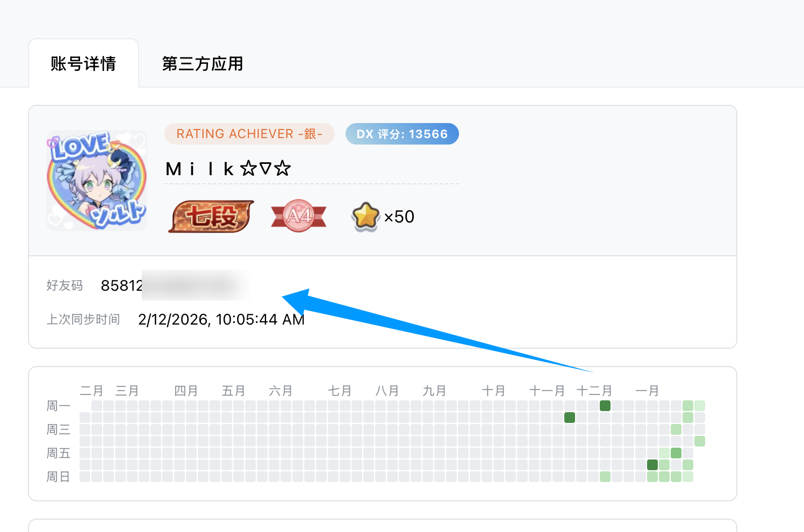804x532 pixels.
Task: Click the player avatar image
Action: (97, 181)
